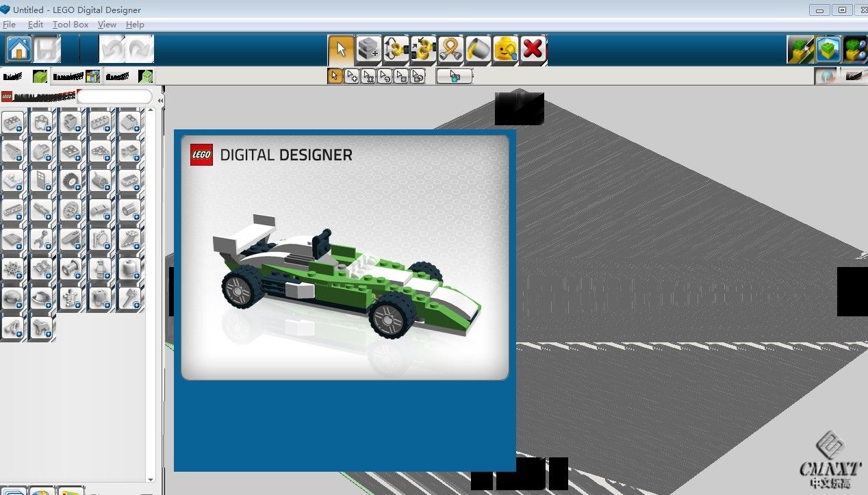Viewport: 868px width, 495px height.
Task: Choose multiple selection sub-tool
Action: pyautogui.click(x=351, y=76)
